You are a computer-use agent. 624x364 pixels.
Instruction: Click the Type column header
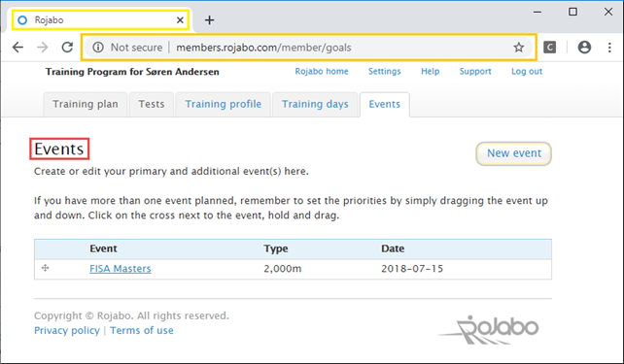pos(276,248)
